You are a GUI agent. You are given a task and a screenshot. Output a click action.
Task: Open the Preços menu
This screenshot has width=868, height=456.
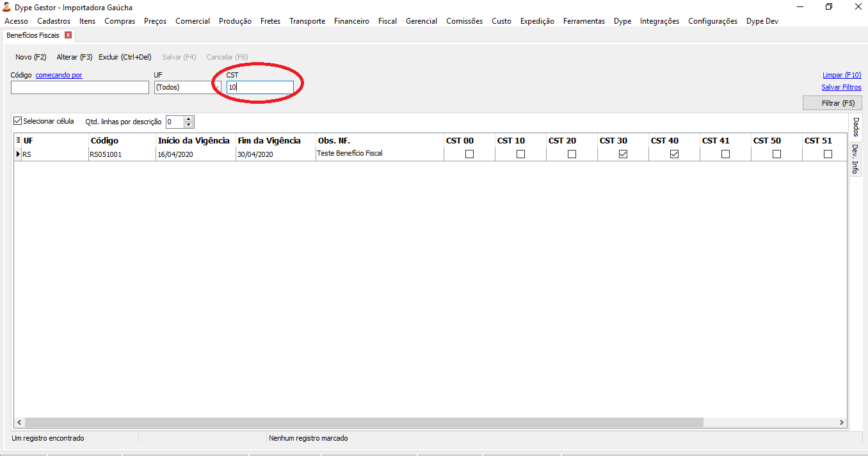tap(155, 21)
